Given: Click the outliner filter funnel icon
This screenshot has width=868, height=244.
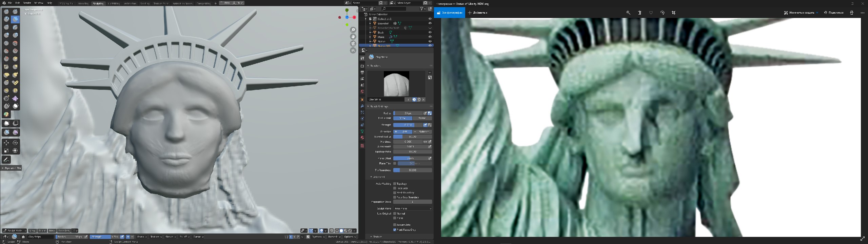Looking at the screenshot, I should tap(422, 9).
